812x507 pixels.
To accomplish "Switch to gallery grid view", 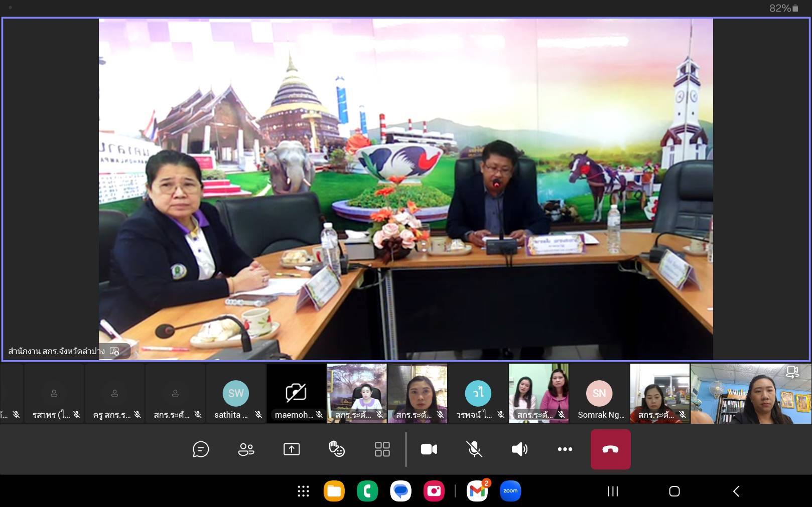I will pyautogui.click(x=382, y=449).
